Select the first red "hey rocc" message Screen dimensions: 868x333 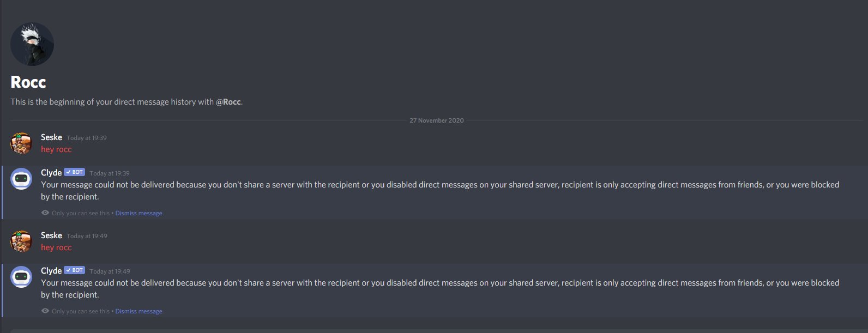[x=56, y=149]
